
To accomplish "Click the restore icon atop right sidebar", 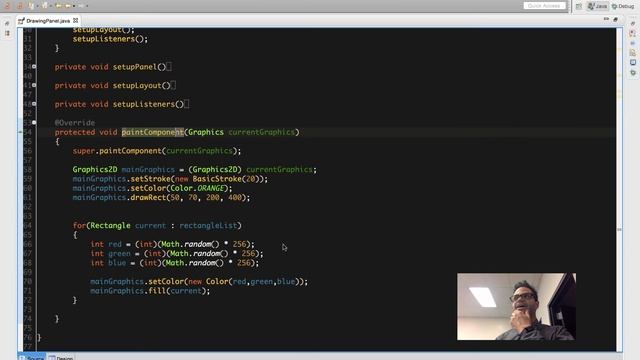I will click(633, 23).
